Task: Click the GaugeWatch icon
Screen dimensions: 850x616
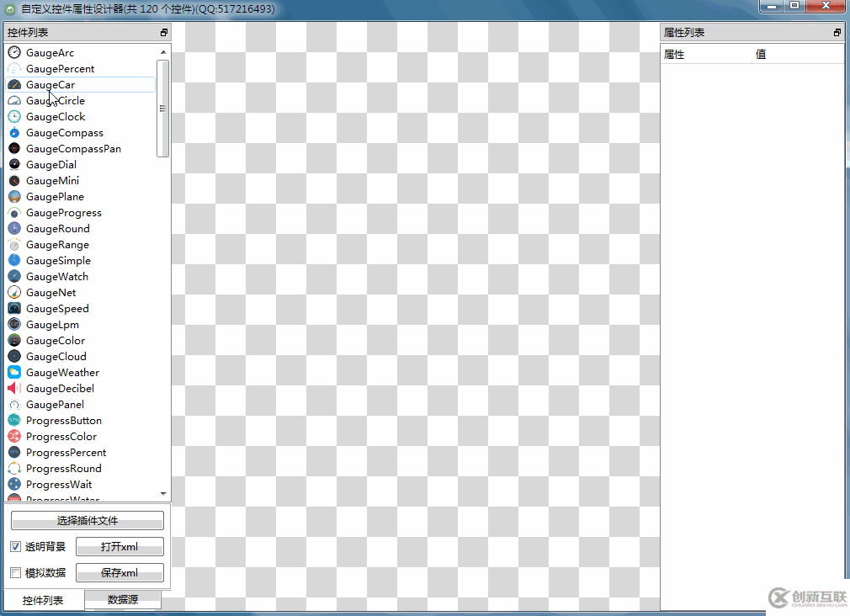Action: pos(14,277)
